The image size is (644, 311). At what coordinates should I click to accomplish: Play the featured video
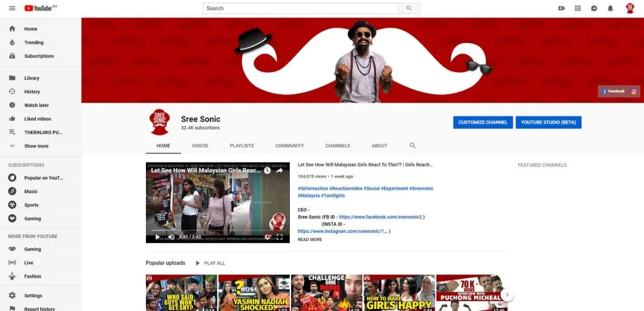(x=157, y=237)
